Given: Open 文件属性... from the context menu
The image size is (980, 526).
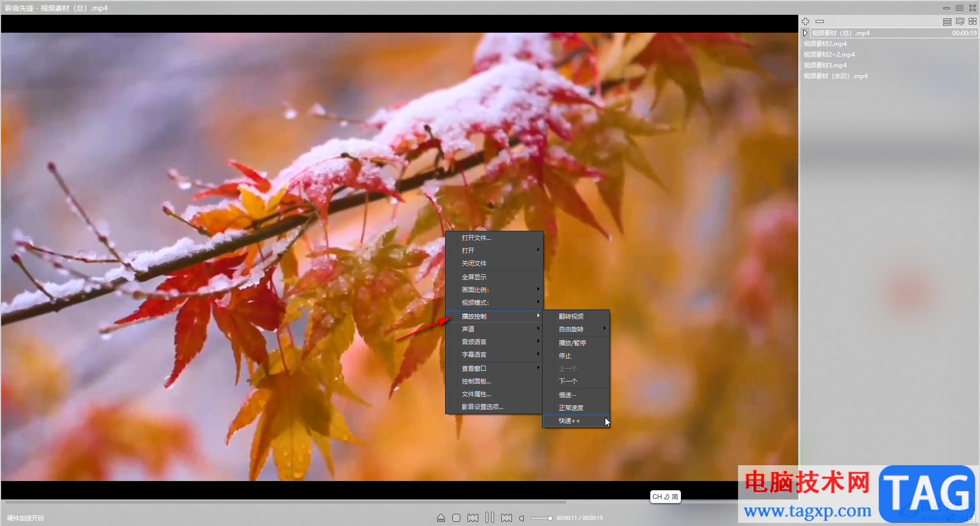Looking at the screenshot, I should (494, 394).
